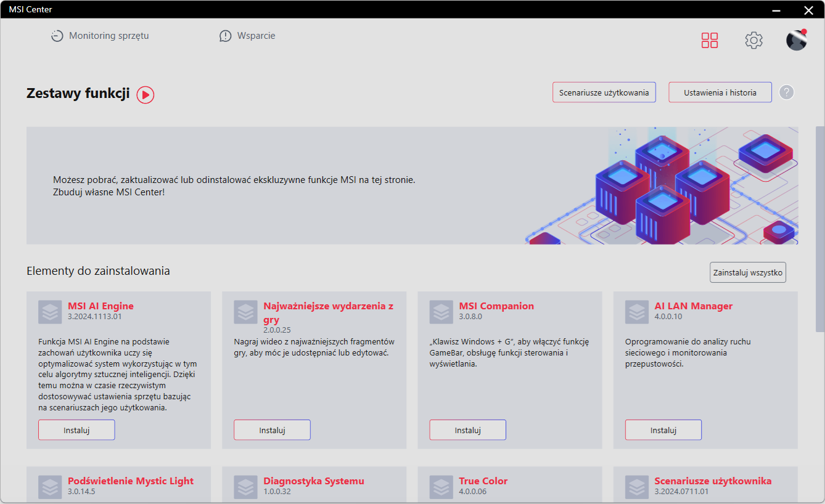Click the question mark help icon

tap(786, 92)
